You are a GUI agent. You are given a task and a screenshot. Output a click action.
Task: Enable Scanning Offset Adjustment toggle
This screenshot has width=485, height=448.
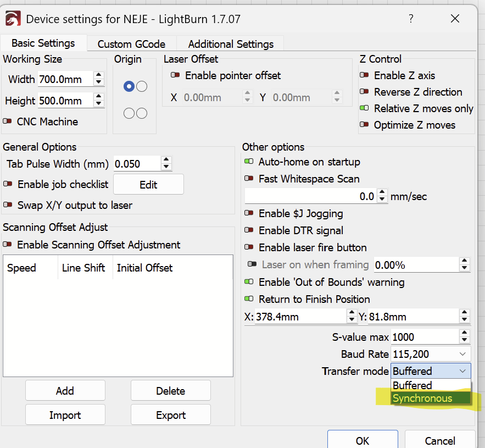[x=8, y=245]
